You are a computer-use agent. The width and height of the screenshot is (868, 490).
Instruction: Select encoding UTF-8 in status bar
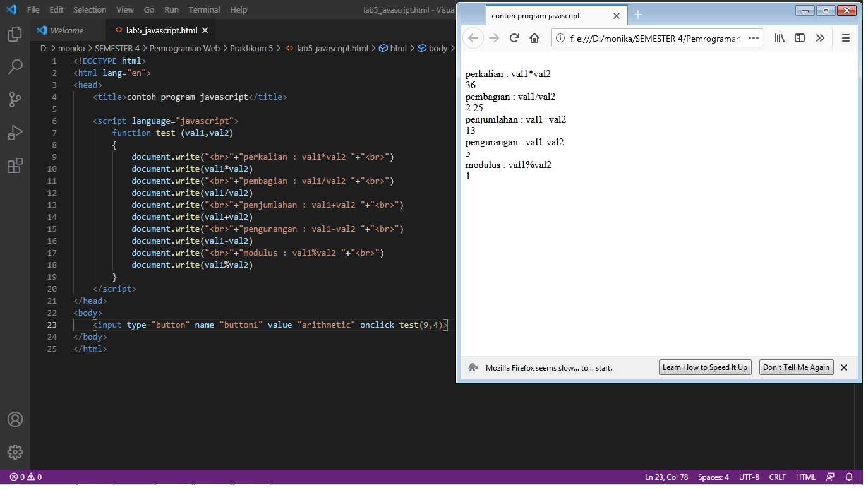point(749,477)
